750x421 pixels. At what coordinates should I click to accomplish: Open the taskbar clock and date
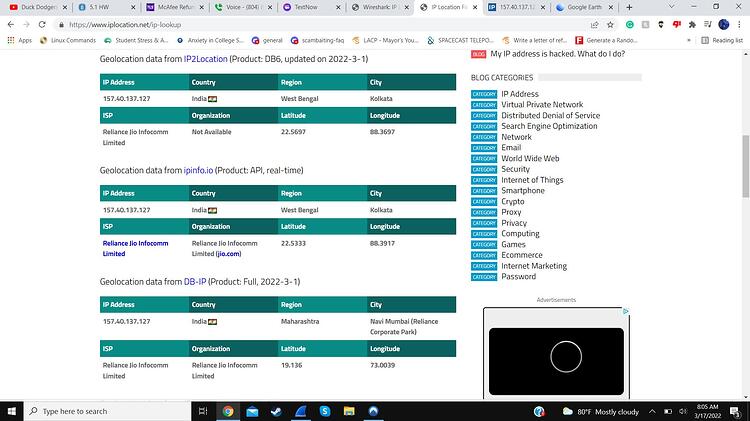707,411
